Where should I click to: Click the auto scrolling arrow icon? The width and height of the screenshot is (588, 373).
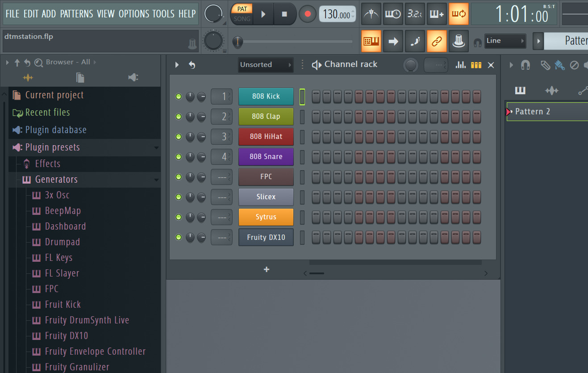pos(393,41)
